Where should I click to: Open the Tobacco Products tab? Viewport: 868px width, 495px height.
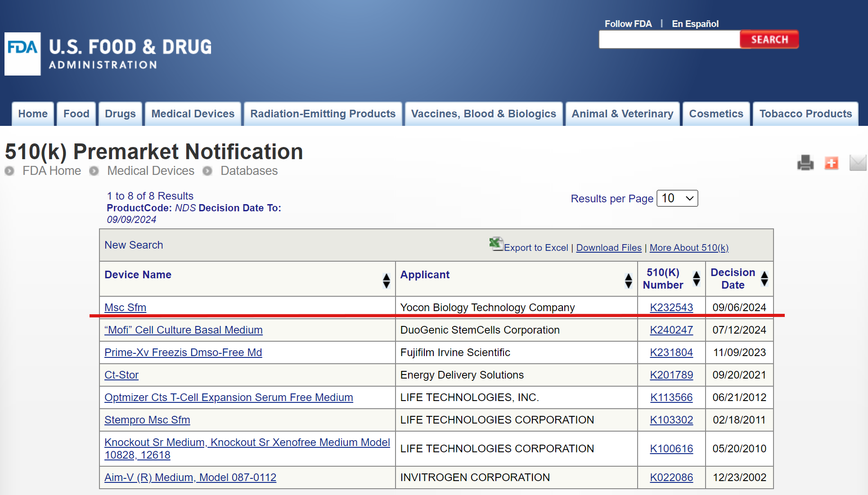pos(805,114)
